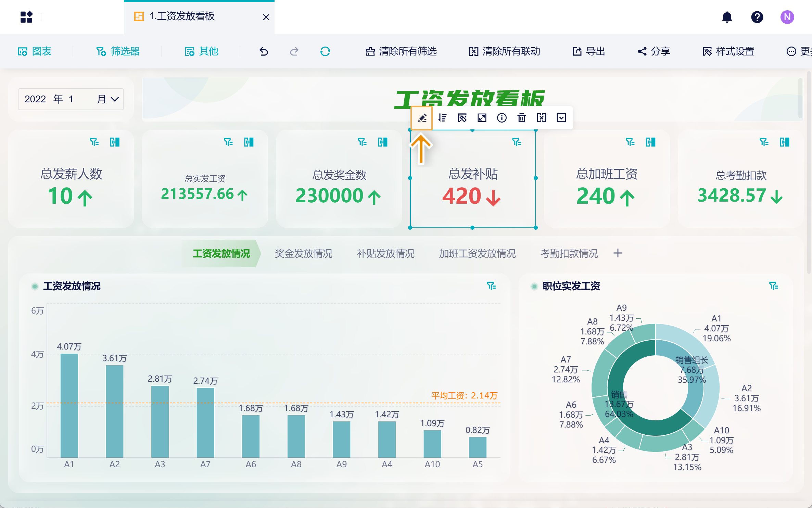The width and height of the screenshot is (812, 508).
Task: Delete the selected 总发补贴 card via trash icon
Action: tap(521, 118)
